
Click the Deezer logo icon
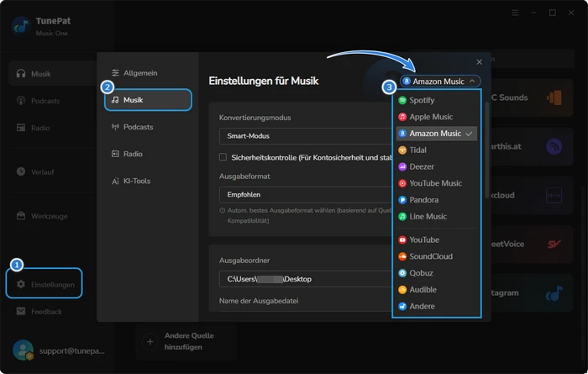pyautogui.click(x=402, y=166)
